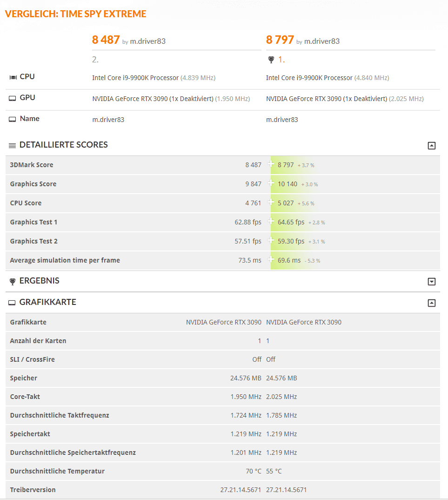Click the GPU monitor icon
448x500 pixels.
pyautogui.click(x=12, y=98)
